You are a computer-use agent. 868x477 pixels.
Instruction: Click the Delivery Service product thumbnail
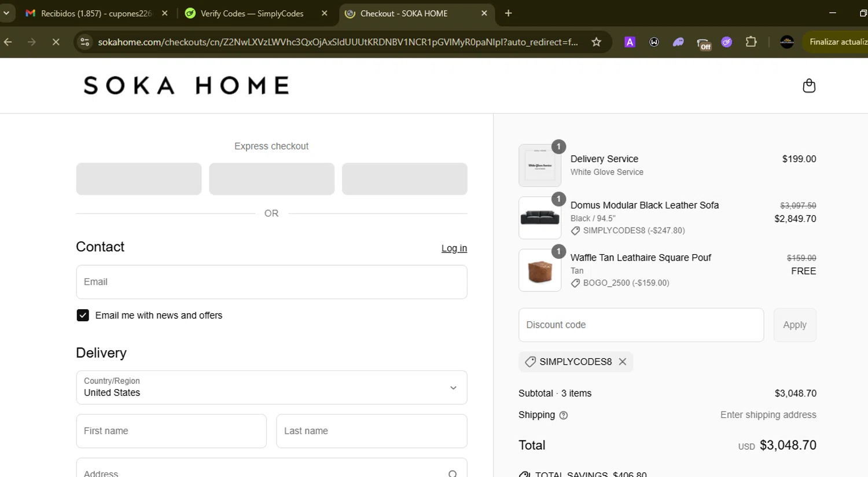540,166
